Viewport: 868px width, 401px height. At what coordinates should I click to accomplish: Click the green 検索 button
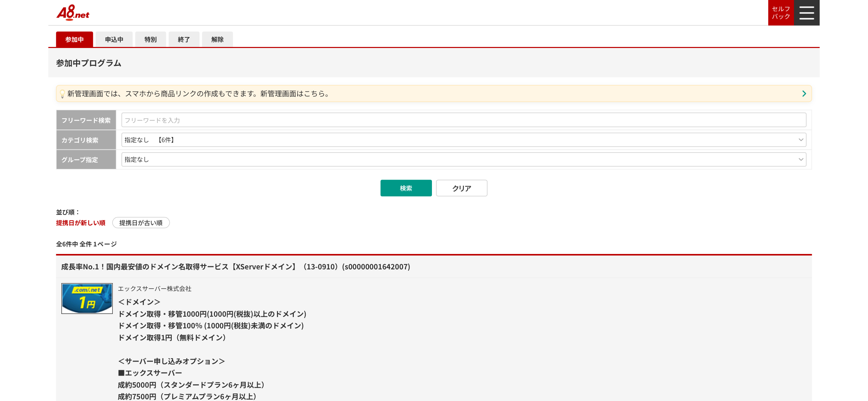406,188
